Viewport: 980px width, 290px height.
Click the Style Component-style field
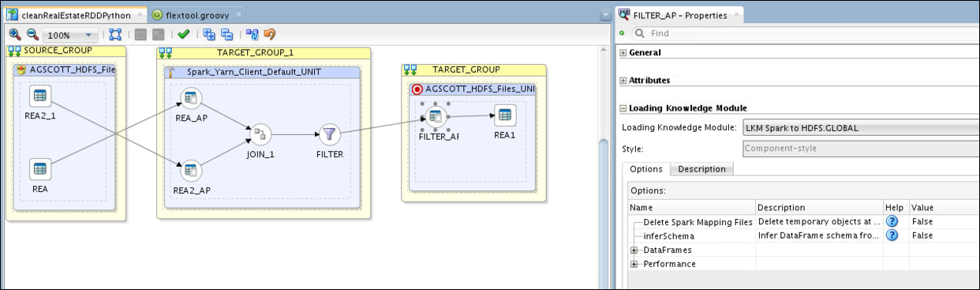(861, 148)
